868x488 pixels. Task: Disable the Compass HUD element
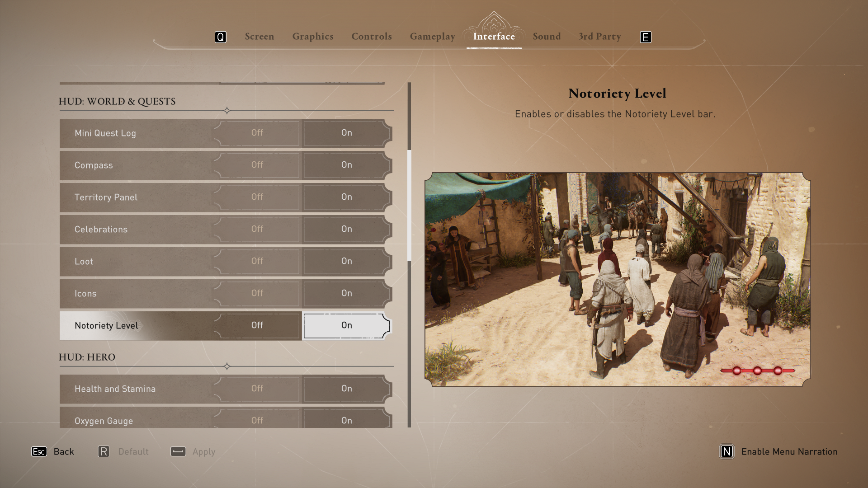click(256, 165)
